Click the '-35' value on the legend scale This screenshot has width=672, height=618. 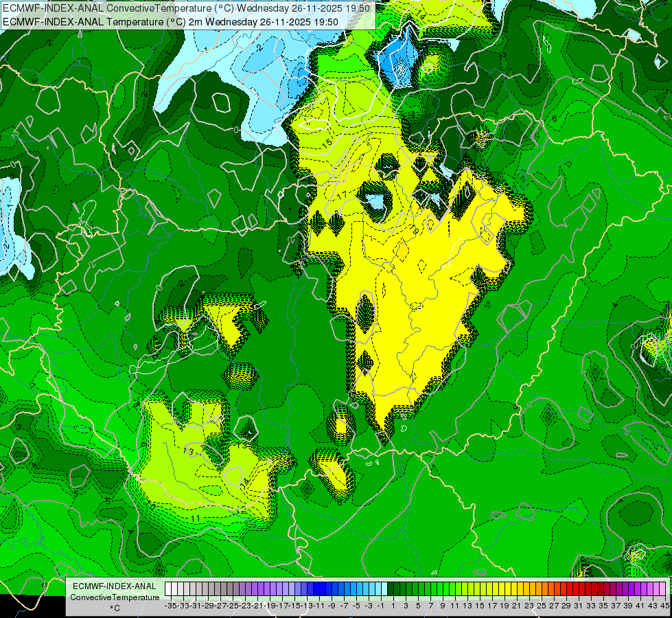point(171,606)
